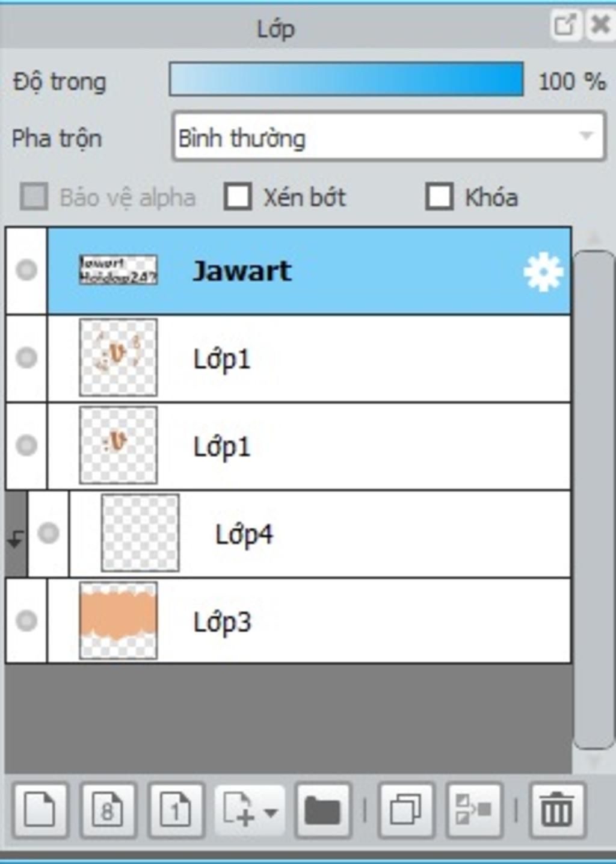Screen dimensions: 616x864
Task: Open the Pha trộn blend mode dropdown
Action: coord(389,137)
